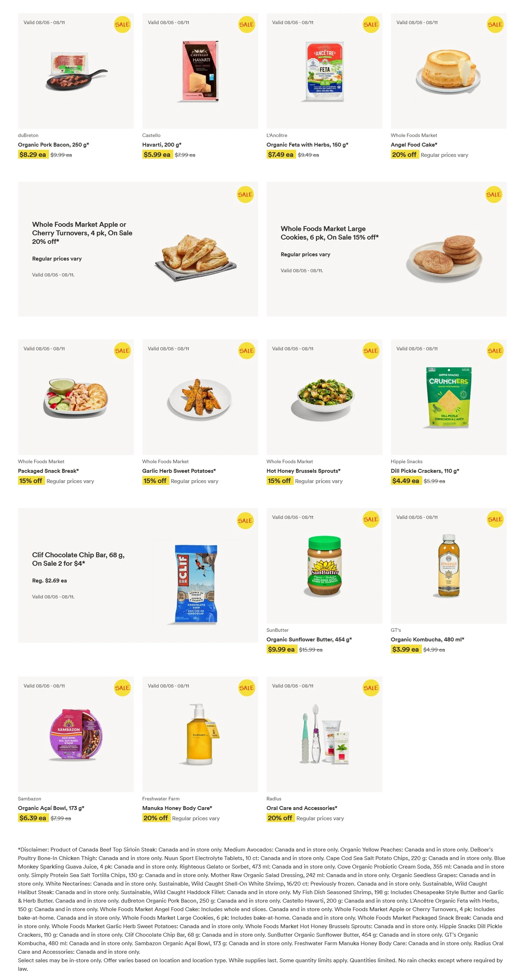This screenshot has height=980, width=522.
Task: Click the SALE badge on the Large Cookies banner
Action: click(494, 195)
